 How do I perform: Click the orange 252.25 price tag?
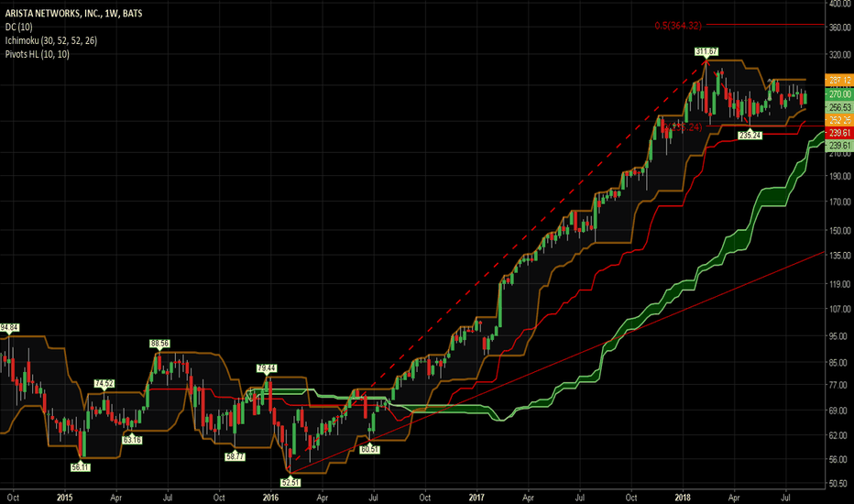[839, 120]
